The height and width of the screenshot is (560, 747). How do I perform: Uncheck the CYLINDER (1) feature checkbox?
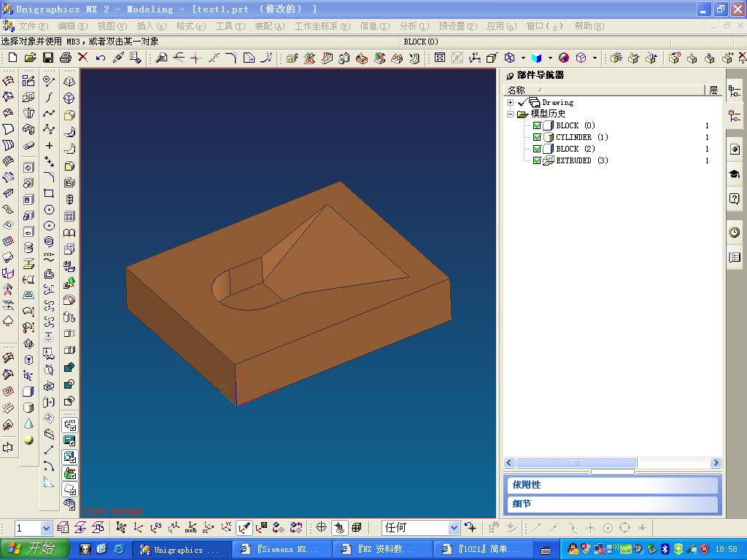(x=537, y=137)
